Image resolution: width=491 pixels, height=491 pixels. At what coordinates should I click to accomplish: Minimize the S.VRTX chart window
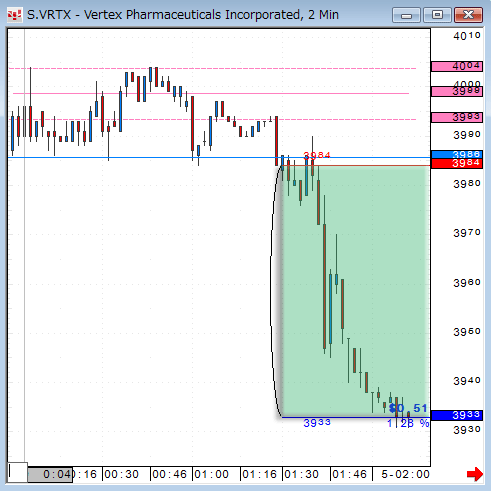[x=406, y=15]
